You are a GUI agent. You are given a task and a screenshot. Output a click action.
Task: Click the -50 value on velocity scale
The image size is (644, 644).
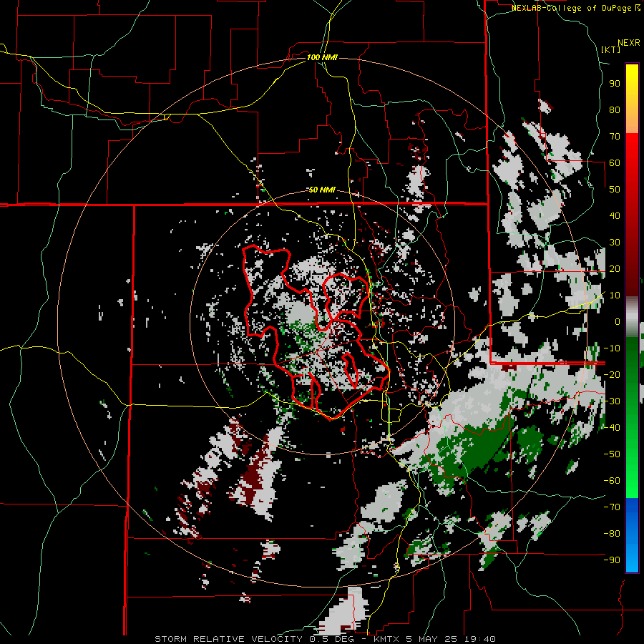pyautogui.click(x=612, y=454)
